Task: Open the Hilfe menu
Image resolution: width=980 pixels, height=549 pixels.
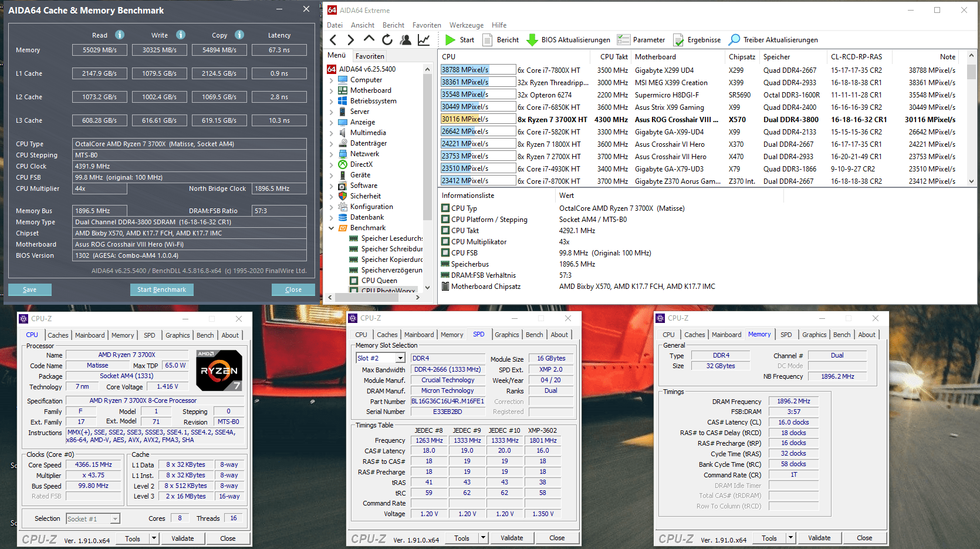Action: pos(499,25)
